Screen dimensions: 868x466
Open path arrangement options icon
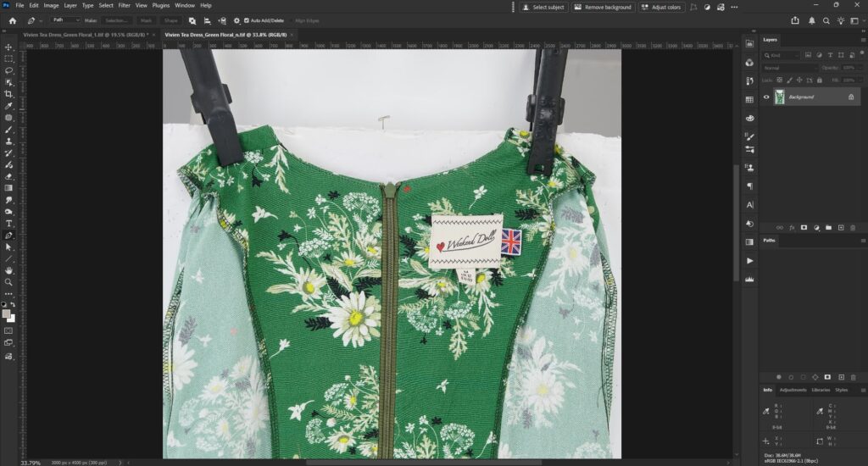point(222,20)
